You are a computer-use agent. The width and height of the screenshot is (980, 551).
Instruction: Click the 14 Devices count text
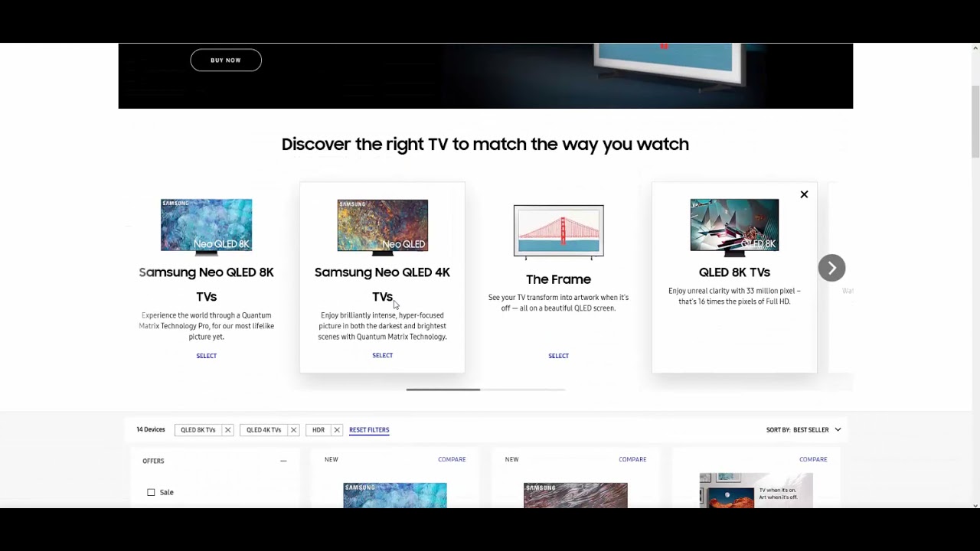point(151,430)
